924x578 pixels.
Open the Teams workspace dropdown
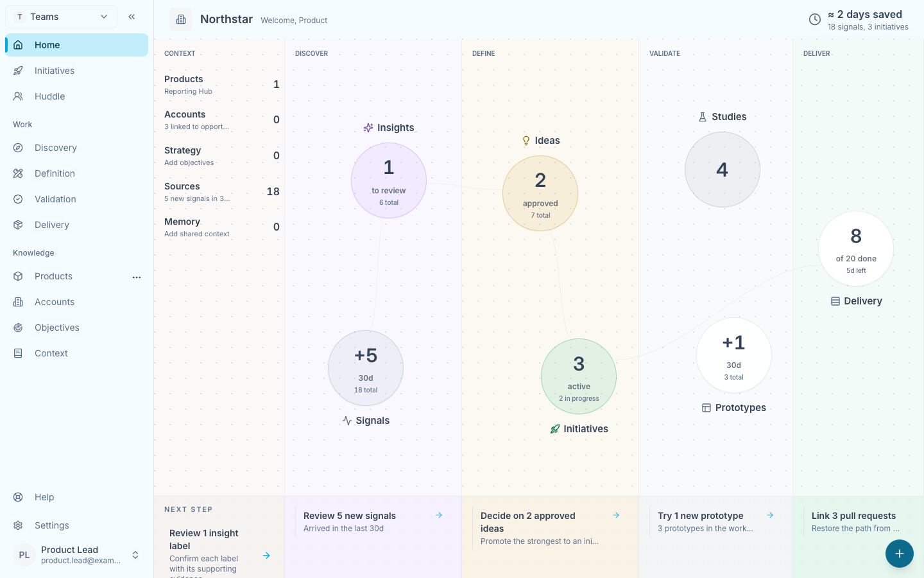tap(61, 17)
